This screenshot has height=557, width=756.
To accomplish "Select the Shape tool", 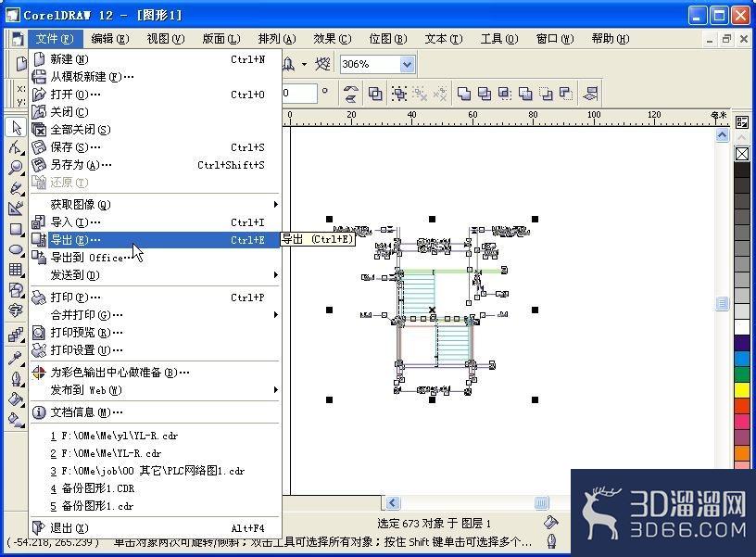I will [16, 147].
